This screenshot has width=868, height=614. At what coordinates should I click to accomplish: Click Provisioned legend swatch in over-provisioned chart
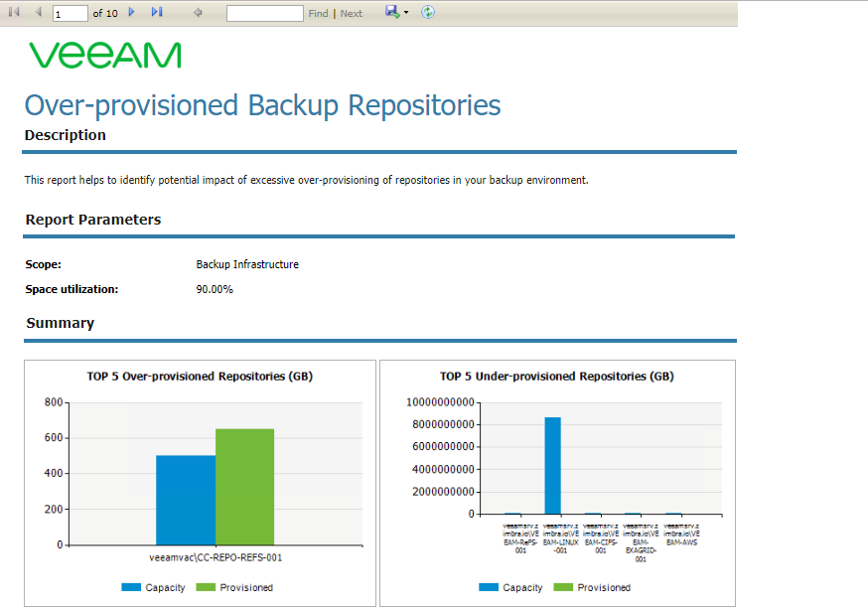pyautogui.click(x=206, y=587)
